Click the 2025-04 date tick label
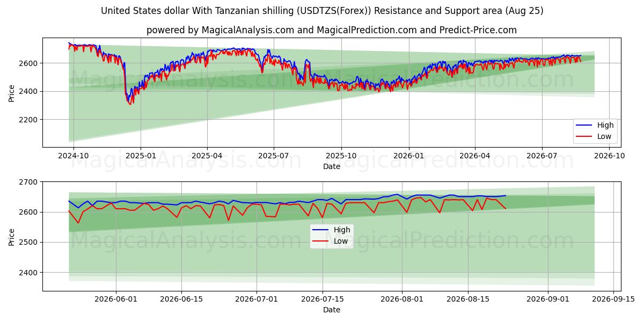Viewport: 644px width, 322px height. 207,156
